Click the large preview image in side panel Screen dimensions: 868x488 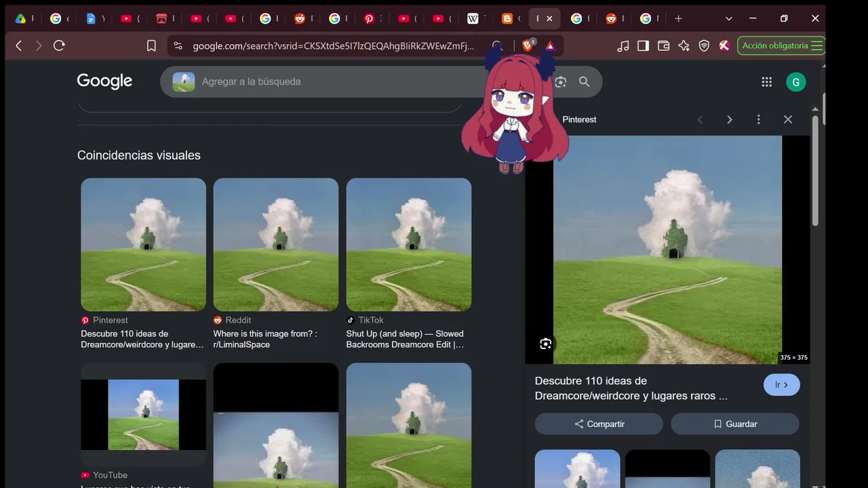(x=667, y=249)
